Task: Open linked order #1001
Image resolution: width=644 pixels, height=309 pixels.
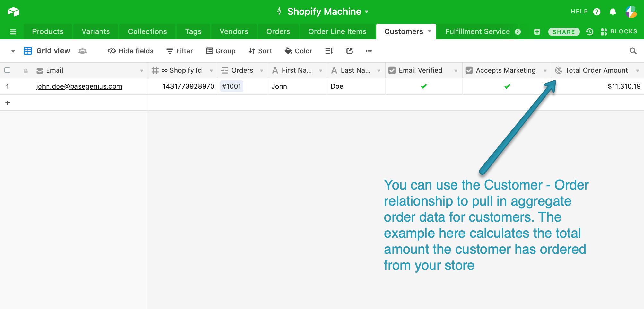Action: pos(231,86)
